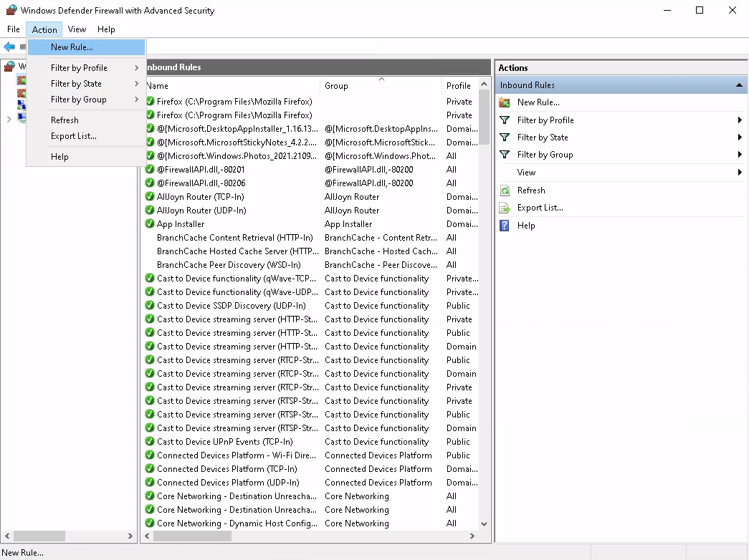Choose Export List... from Action menu

[86, 136]
